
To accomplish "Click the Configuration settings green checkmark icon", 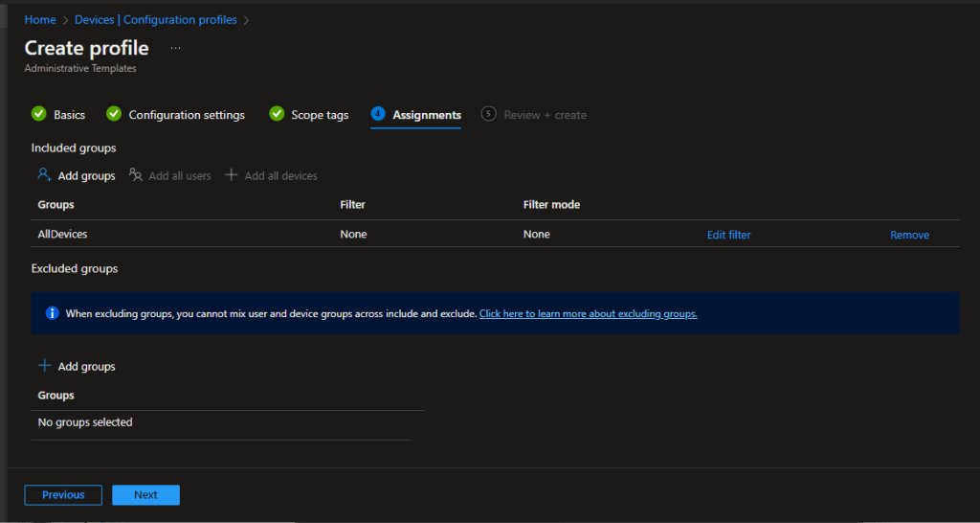I will pos(114,114).
